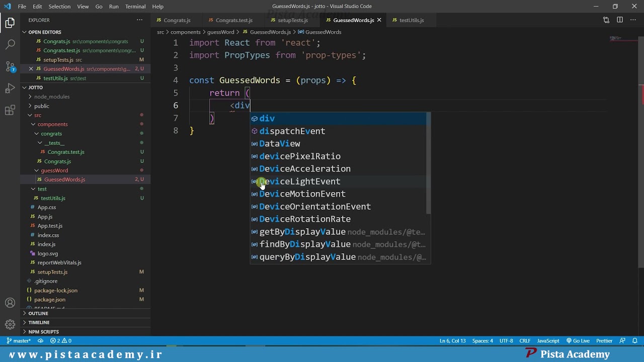Click the Split Editor icon
The image size is (644, 362).
tap(620, 20)
